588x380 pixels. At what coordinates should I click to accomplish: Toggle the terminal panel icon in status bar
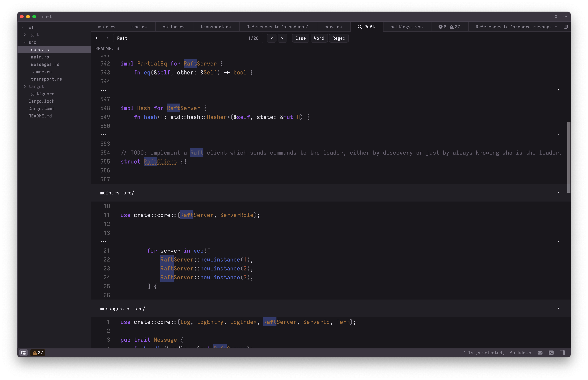tap(551, 353)
